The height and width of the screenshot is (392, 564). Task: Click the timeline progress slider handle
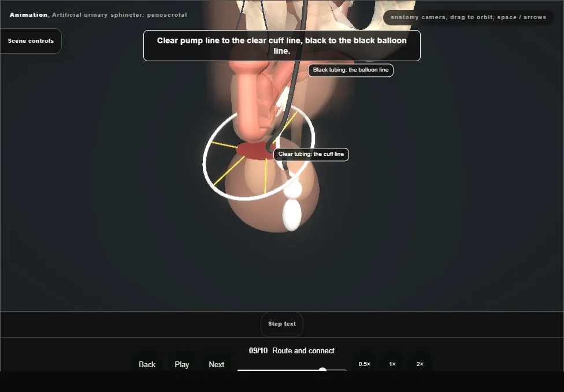pos(322,369)
